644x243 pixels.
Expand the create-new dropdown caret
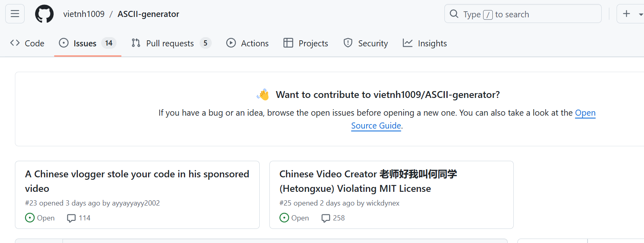641,15
